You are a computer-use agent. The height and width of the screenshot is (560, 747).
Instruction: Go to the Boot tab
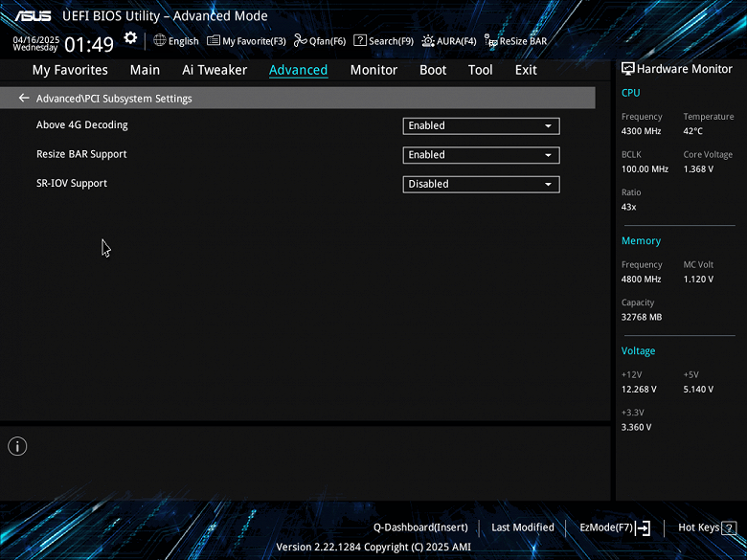pyautogui.click(x=433, y=70)
